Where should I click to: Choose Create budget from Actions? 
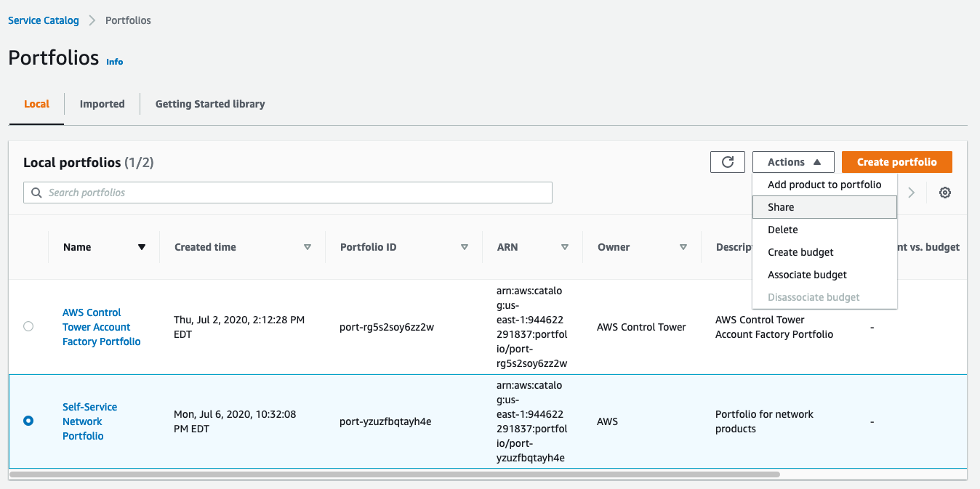[x=801, y=251]
